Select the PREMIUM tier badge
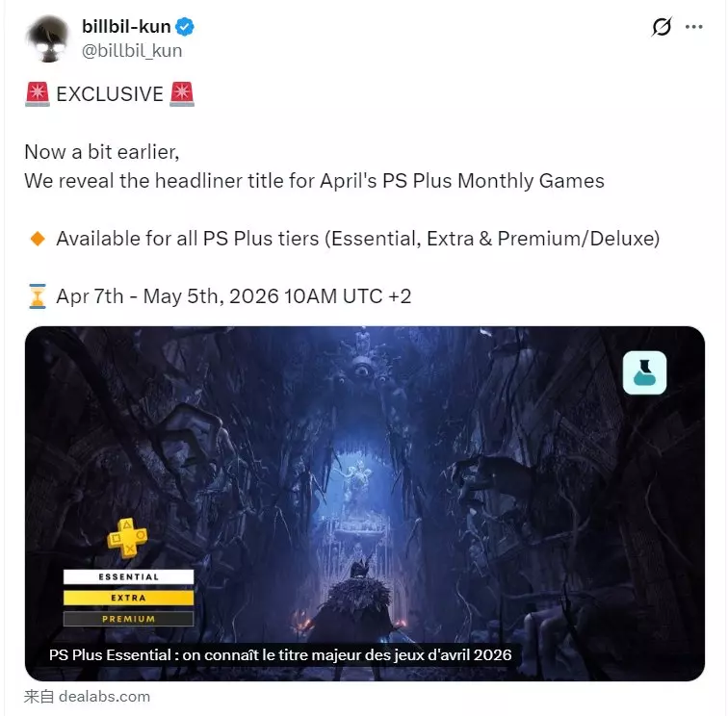 pyautogui.click(x=129, y=619)
